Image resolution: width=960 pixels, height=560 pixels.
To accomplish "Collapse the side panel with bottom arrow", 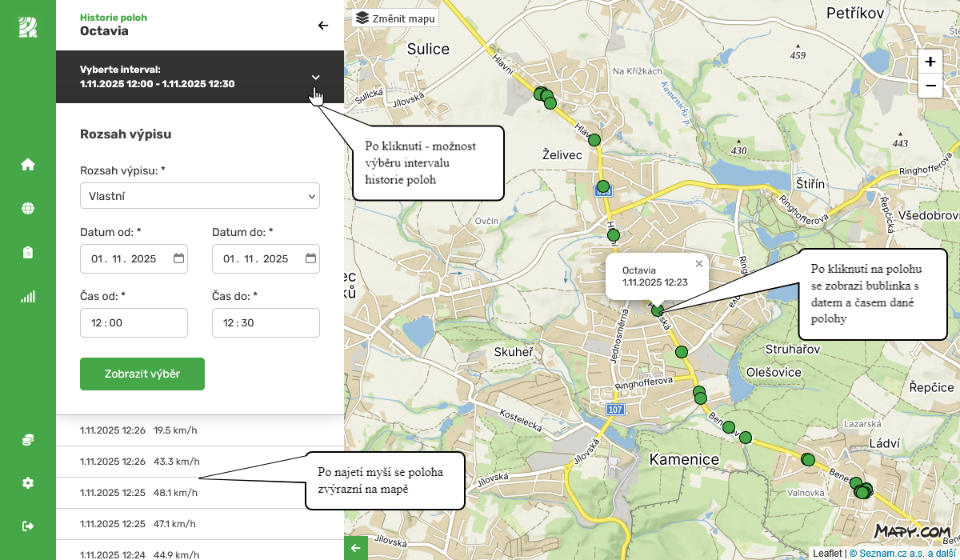I will coord(356,548).
